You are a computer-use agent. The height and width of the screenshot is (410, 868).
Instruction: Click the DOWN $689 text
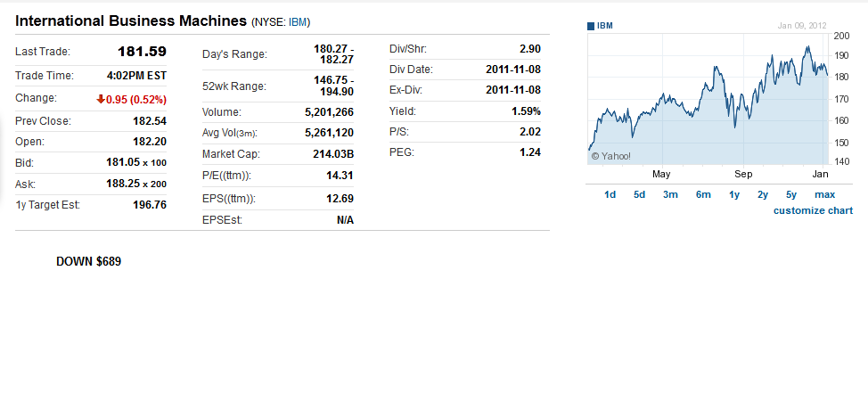coord(88,261)
